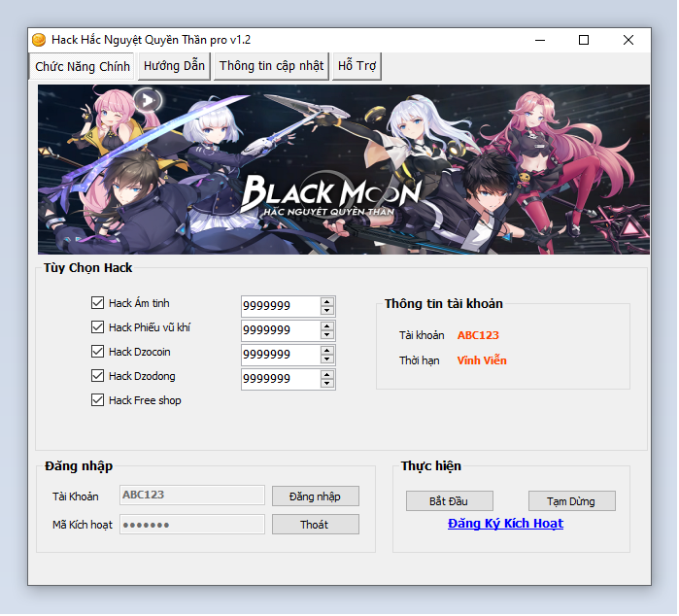Open the Thông tin cập nhật tab

(x=271, y=66)
